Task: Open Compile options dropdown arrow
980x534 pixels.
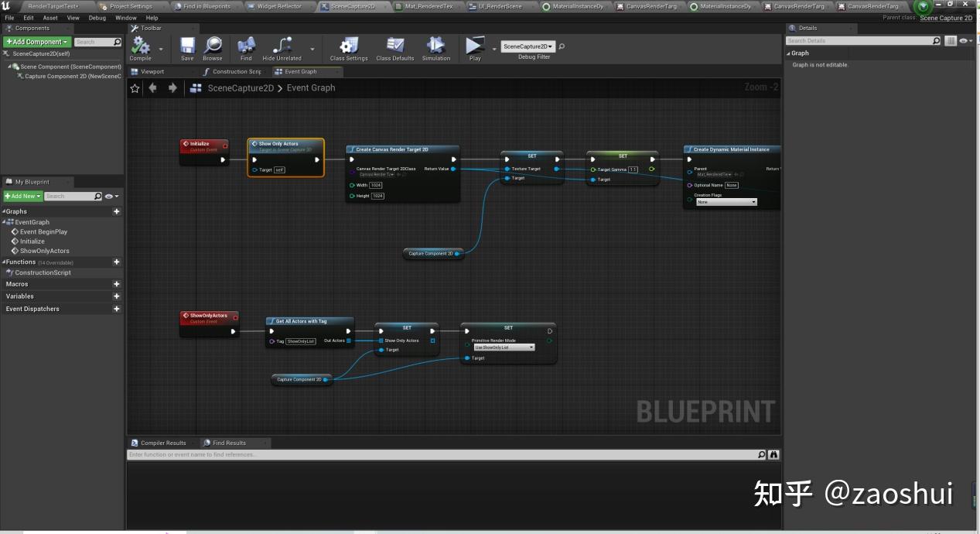Action: click(x=161, y=48)
